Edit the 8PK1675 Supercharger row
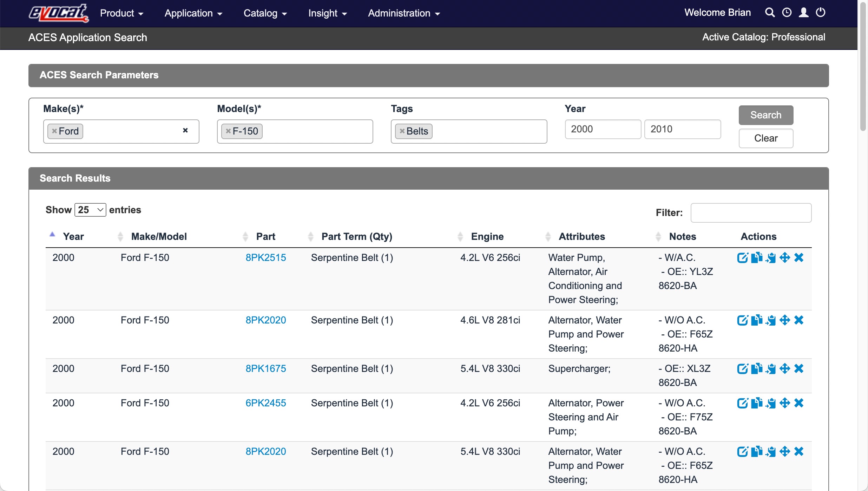Image resolution: width=868 pixels, height=491 pixels. [743, 368]
